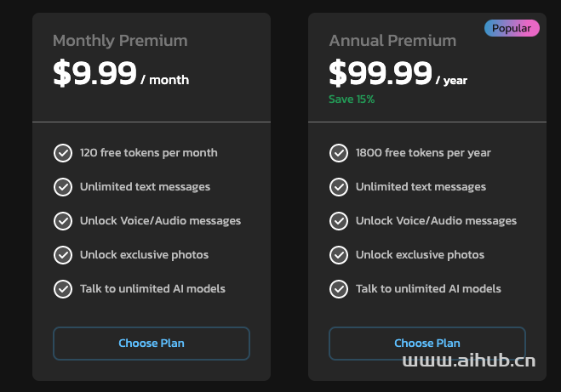Image resolution: width=561 pixels, height=392 pixels.
Task: Click checkmark next to annual Unlock Voice/Audio messages
Action: [x=339, y=221]
